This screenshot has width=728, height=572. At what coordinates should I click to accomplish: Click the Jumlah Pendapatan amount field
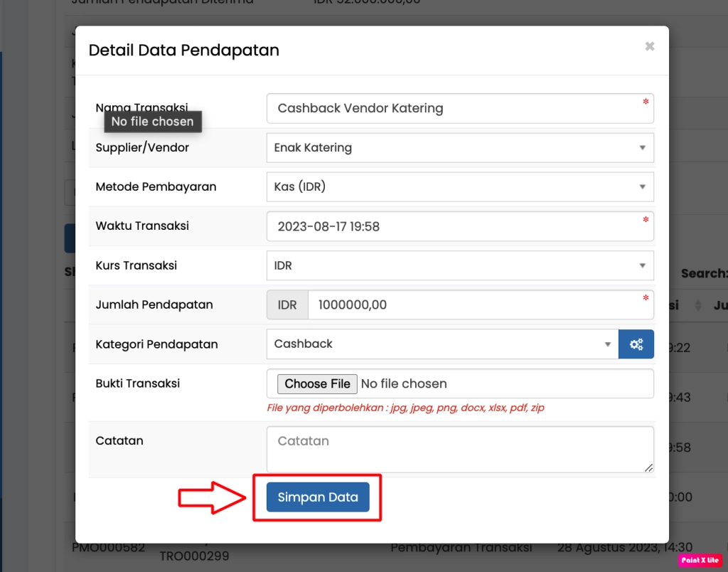(480, 304)
